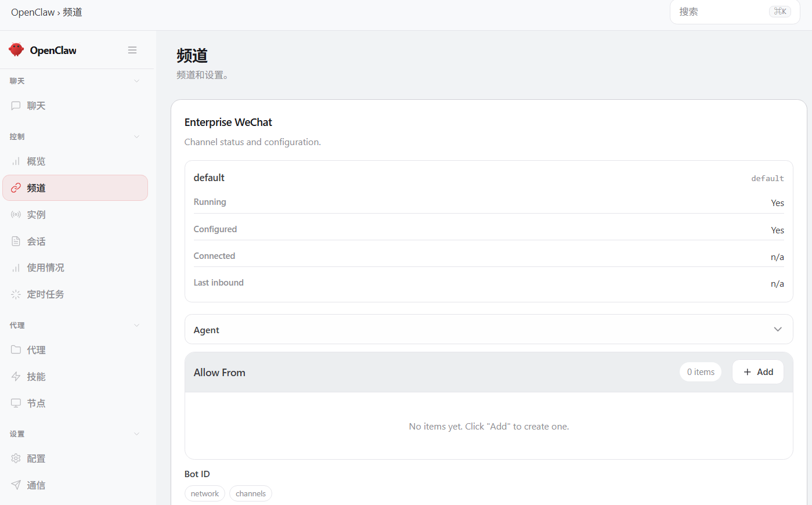The image size is (812, 505).
Task: Collapse the 代理 sidebar group
Action: coord(136,325)
